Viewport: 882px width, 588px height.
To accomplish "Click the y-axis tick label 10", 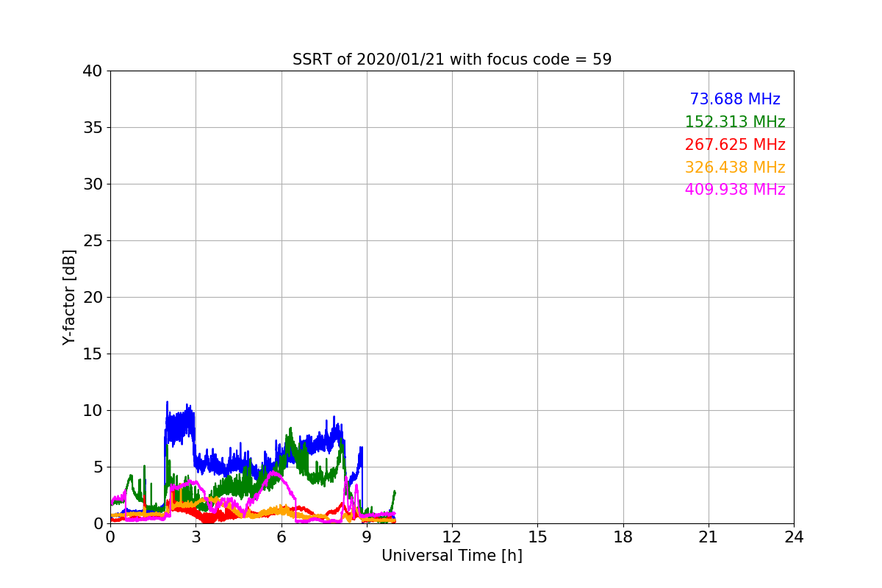I will (x=93, y=411).
